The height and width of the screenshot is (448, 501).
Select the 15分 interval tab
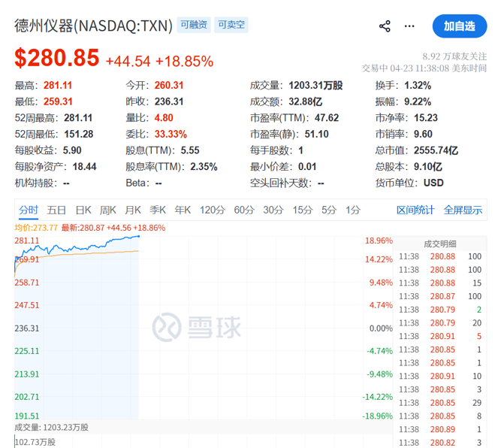coord(303,210)
